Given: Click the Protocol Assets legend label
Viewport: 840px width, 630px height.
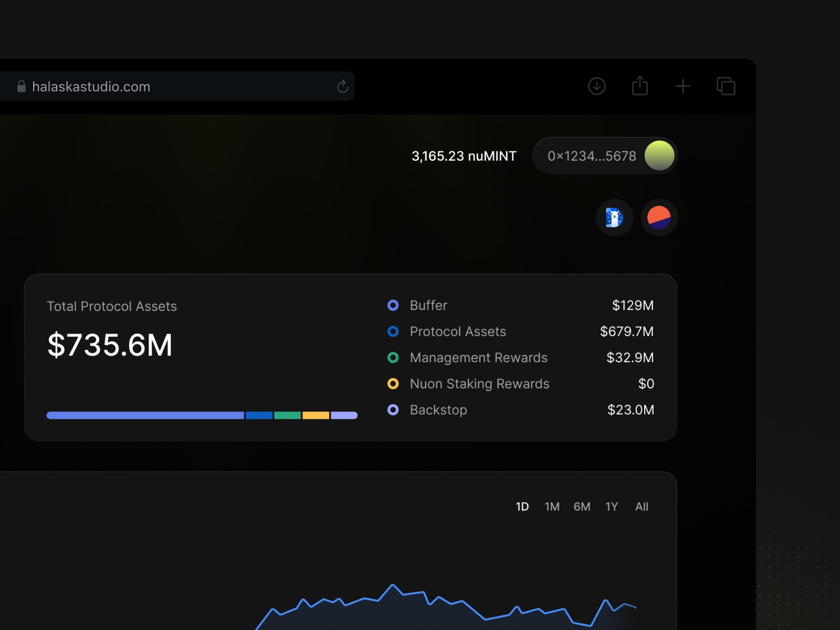Looking at the screenshot, I should pos(458,332).
